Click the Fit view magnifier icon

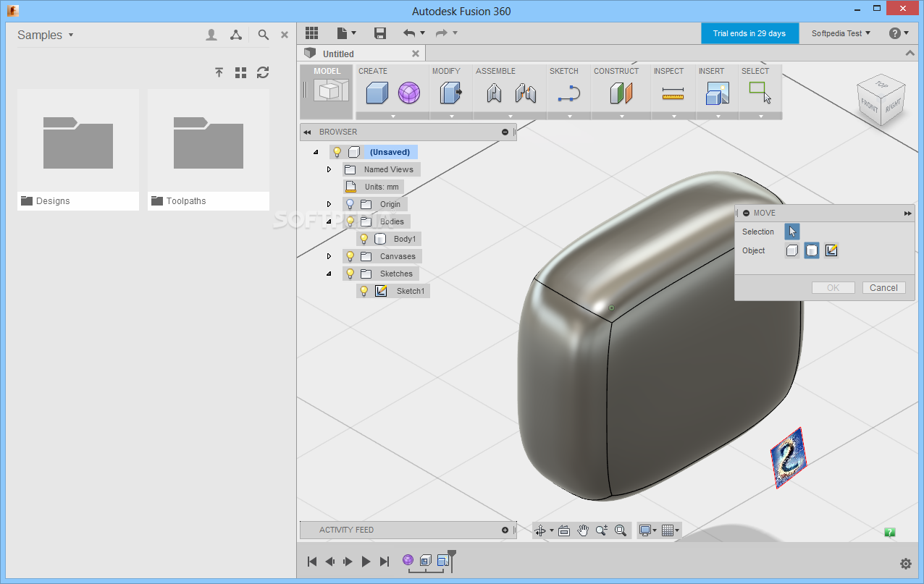pyautogui.click(x=621, y=530)
